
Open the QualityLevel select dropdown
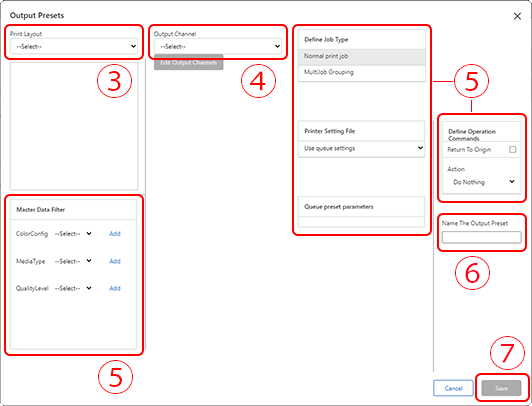[x=73, y=288]
